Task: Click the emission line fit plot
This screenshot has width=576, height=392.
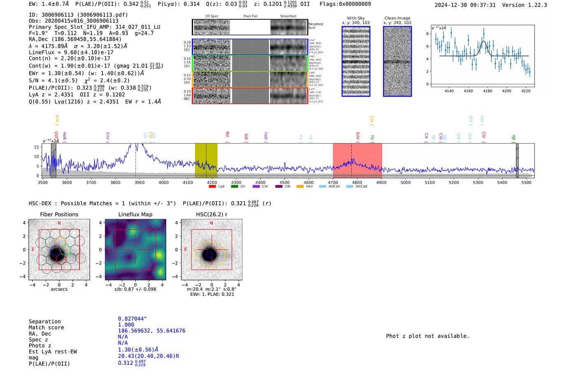Action: (x=482, y=56)
